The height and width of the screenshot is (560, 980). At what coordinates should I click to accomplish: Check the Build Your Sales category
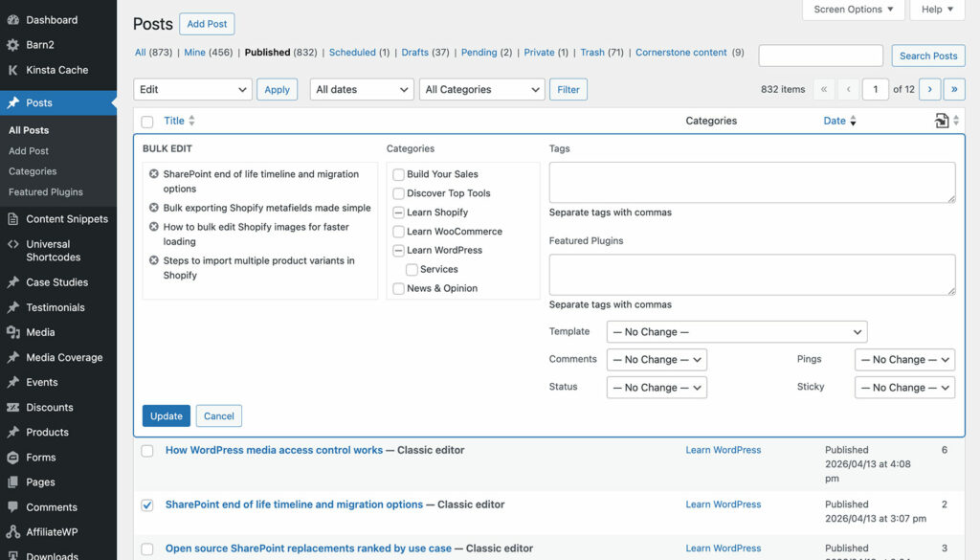point(398,174)
